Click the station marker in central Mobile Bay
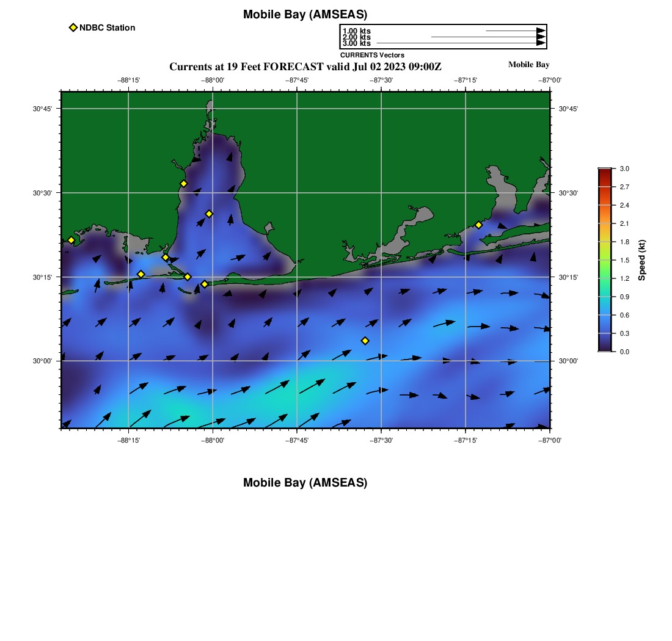 click(209, 214)
